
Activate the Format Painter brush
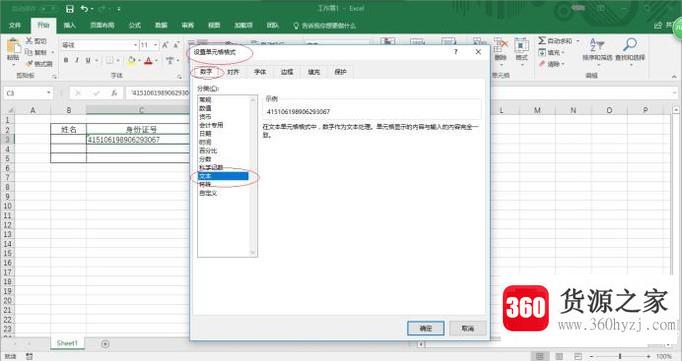(29, 64)
